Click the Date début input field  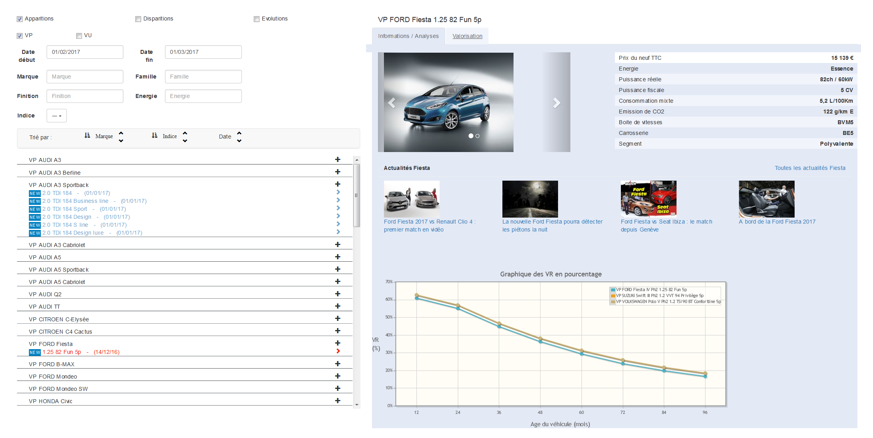[x=85, y=52]
